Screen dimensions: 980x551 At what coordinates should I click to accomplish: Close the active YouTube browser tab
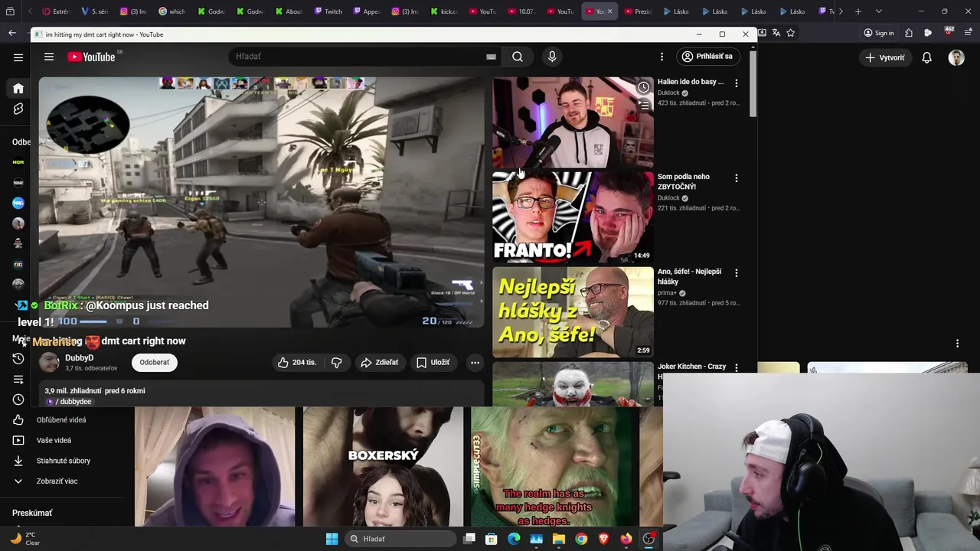pos(609,11)
